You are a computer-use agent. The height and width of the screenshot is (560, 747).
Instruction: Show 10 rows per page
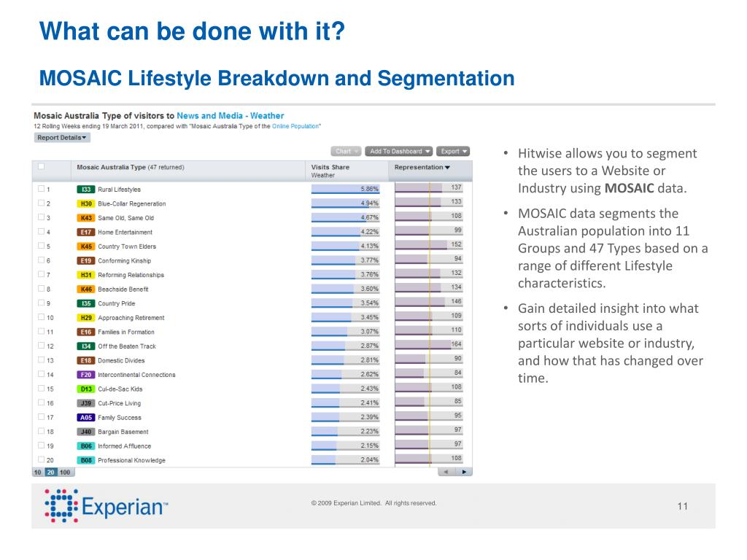pos(38,472)
